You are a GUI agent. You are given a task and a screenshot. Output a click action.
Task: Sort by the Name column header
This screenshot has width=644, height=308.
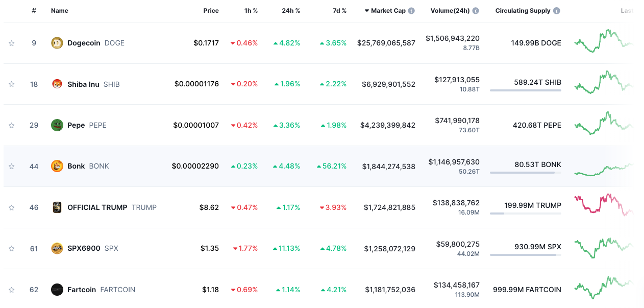click(60, 11)
